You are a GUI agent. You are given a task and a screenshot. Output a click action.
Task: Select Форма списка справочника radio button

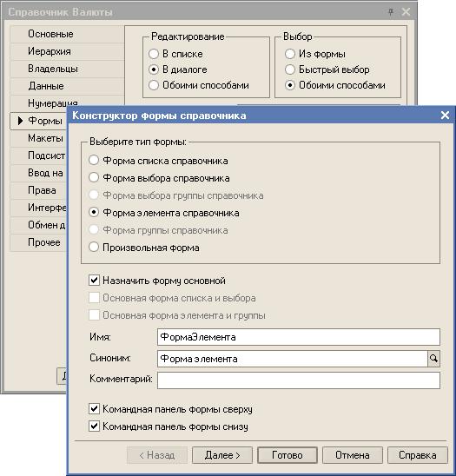[94, 161]
